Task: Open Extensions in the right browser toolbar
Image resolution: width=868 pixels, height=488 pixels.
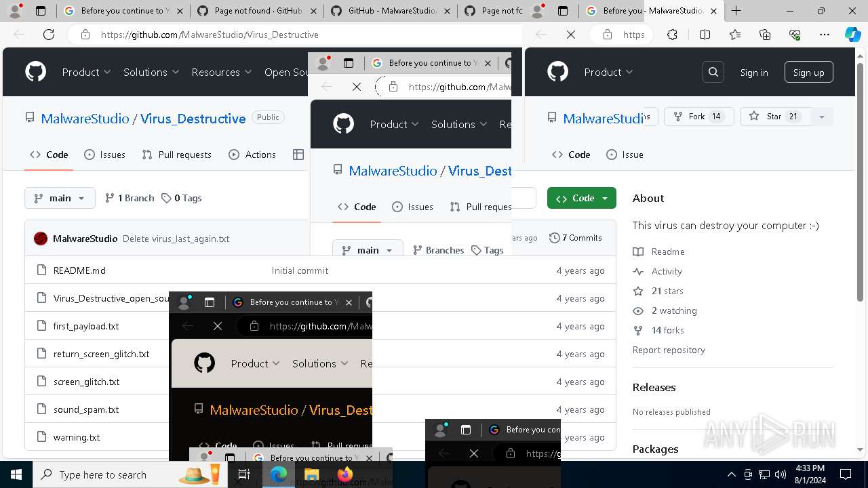Action: (672, 35)
